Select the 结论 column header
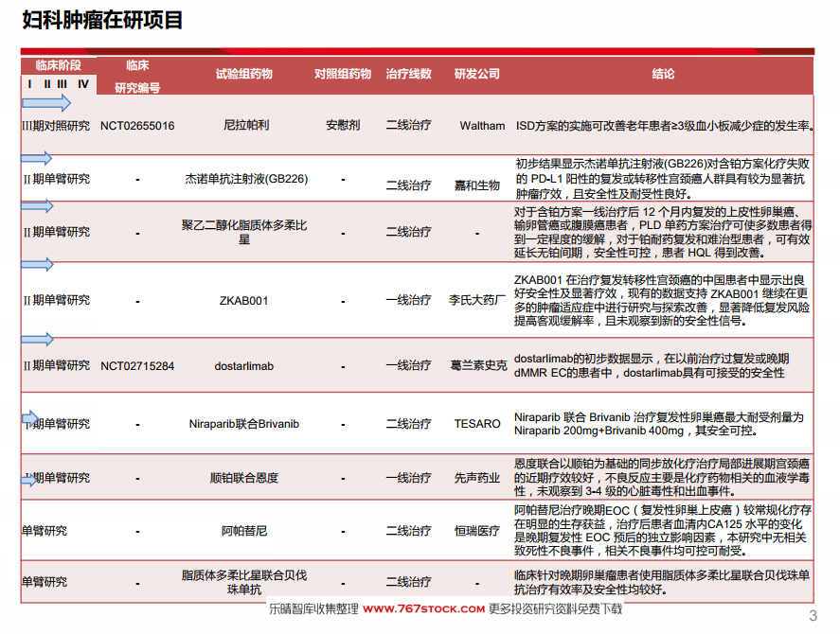This screenshot has height=634, width=840. 663,74
